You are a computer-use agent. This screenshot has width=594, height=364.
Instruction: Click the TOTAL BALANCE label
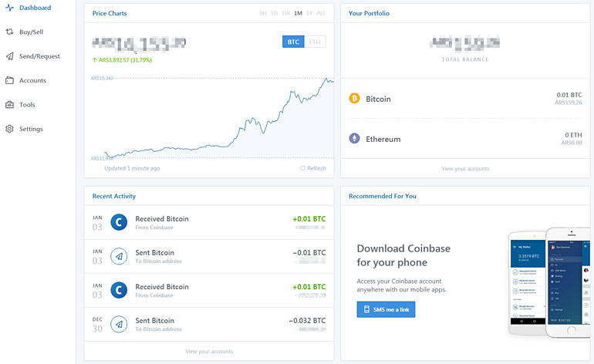[465, 59]
